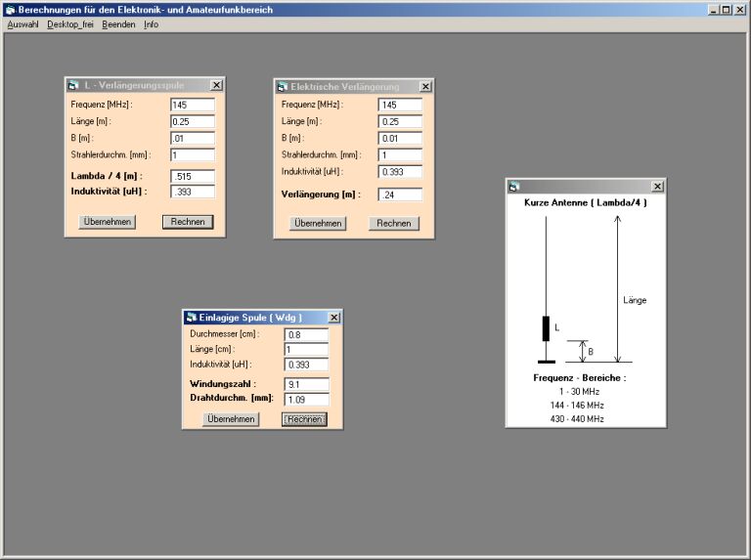Close the L-Verlängerungsspule window
751x560 pixels.
coord(216,86)
